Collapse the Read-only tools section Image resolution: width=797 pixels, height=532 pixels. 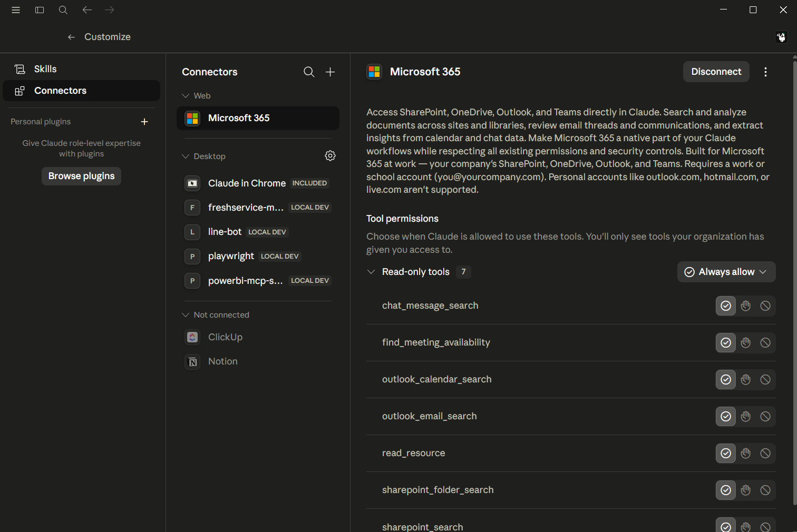click(371, 272)
